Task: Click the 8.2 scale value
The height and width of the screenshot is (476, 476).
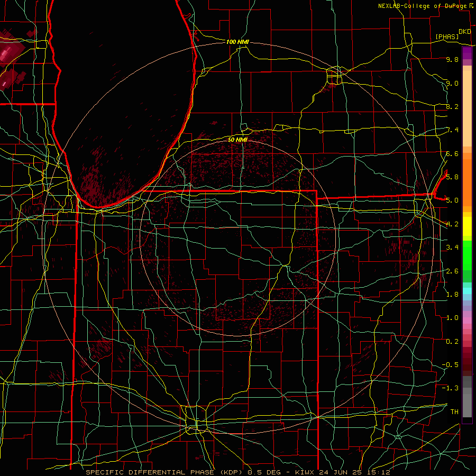Action: tap(452, 106)
